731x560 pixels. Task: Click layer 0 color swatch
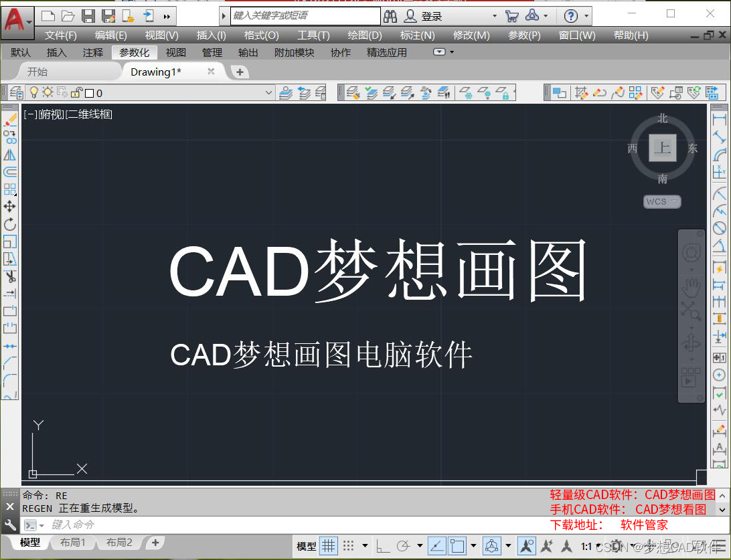tap(90, 93)
